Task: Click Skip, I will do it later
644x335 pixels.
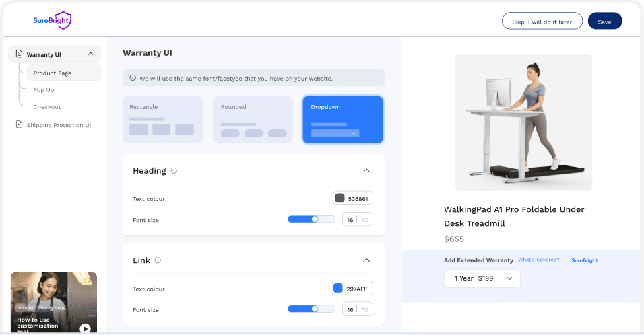Action: point(542,22)
